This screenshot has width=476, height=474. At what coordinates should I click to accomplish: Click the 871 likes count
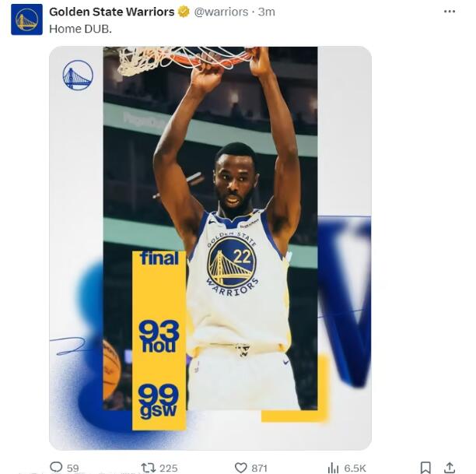[x=260, y=468]
